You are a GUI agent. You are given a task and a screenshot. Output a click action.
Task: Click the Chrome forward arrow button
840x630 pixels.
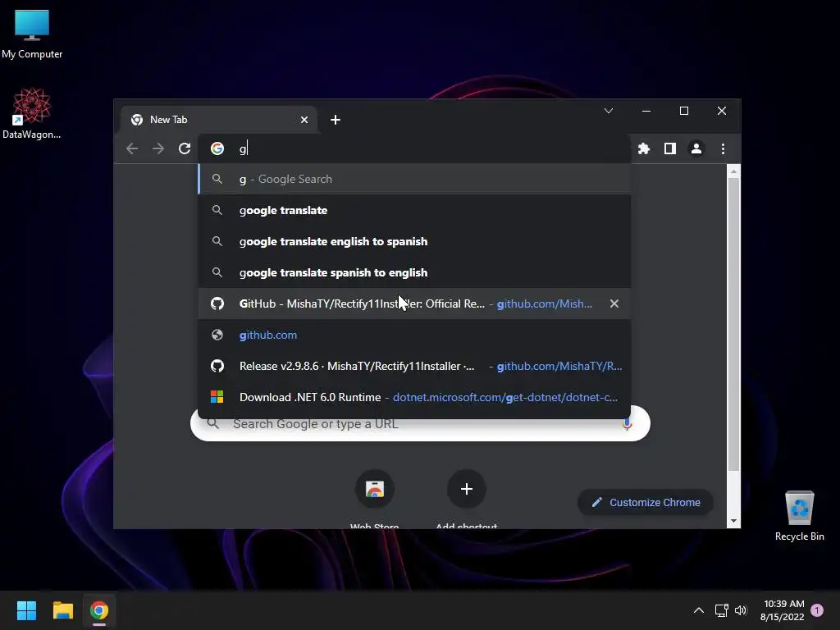click(158, 148)
